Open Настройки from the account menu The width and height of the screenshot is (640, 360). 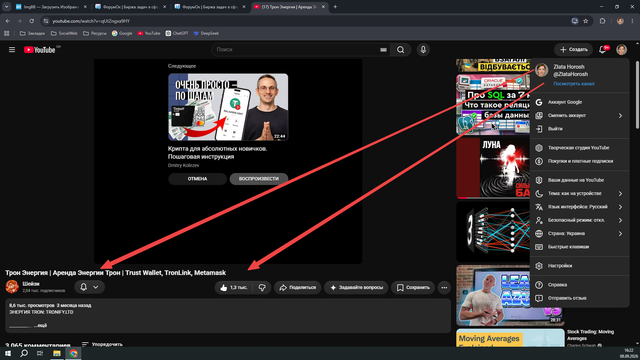point(579,266)
